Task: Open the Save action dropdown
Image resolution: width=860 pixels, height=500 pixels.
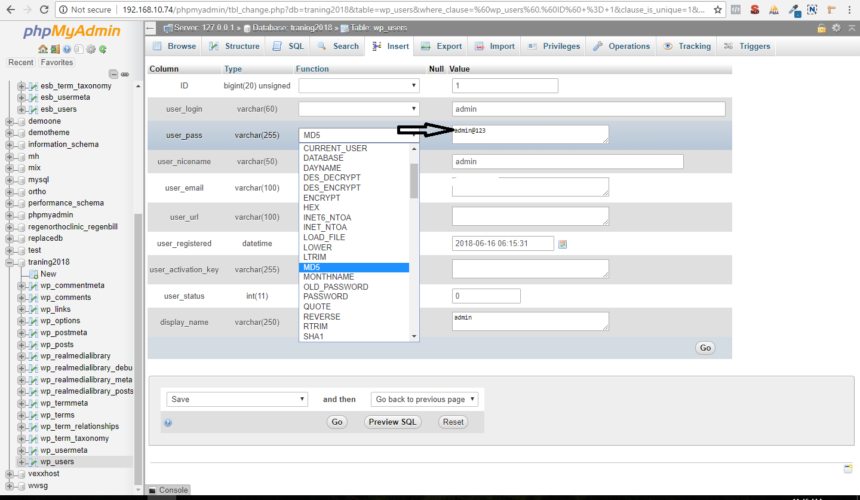Action: click(x=237, y=399)
